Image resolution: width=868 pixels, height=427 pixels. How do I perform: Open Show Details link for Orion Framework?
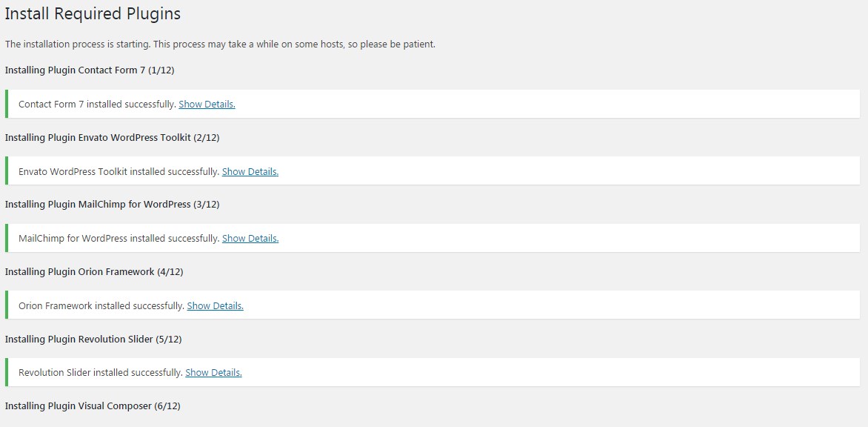click(216, 305)
